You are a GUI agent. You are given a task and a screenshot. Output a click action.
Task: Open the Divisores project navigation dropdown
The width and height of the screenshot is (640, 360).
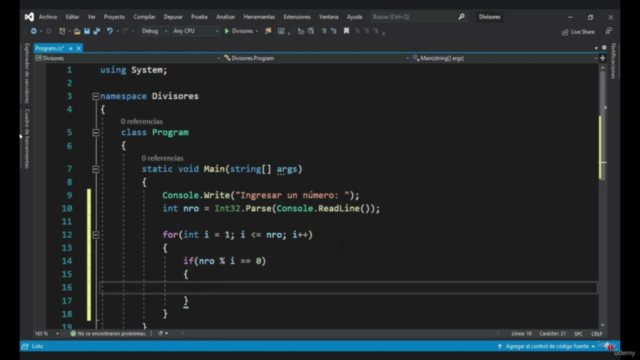point(127,58)
